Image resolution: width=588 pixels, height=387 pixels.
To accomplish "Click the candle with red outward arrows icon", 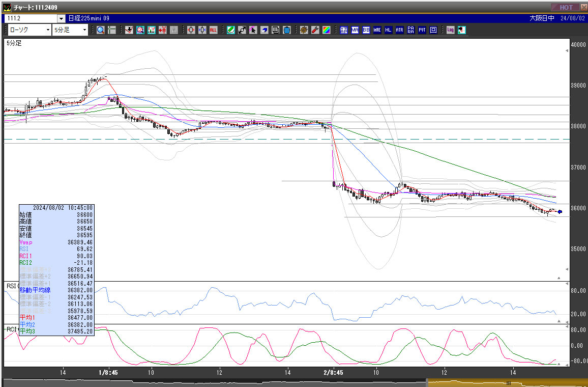I will [x=191, y=30].
